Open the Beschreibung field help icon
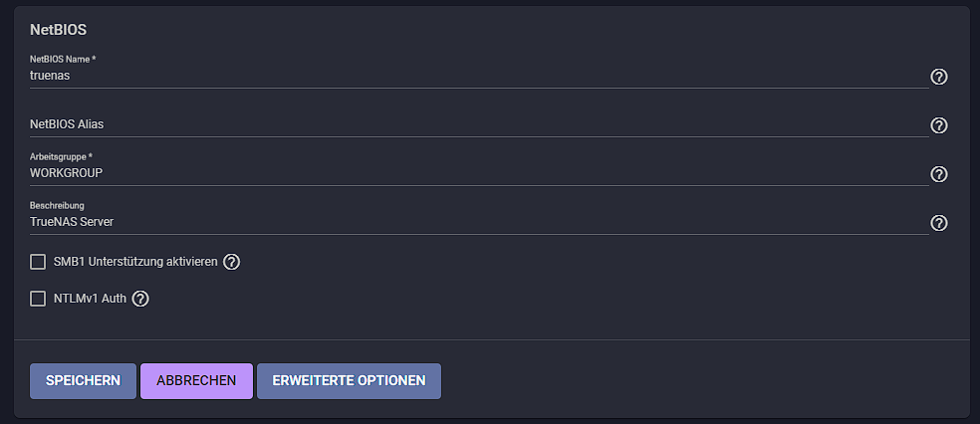 (938, 223)
